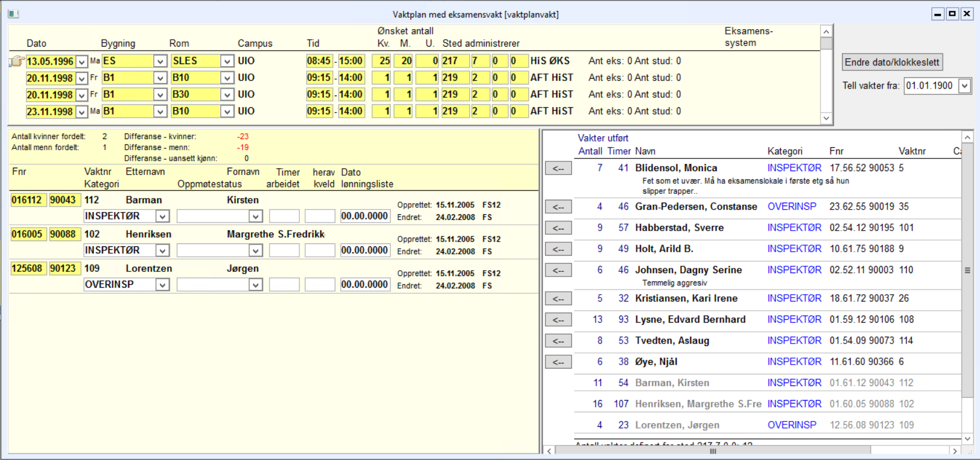This screenshot has width=980, height=460.
Task: Click the M. field showing 20
Action: (x=404, y=61)
